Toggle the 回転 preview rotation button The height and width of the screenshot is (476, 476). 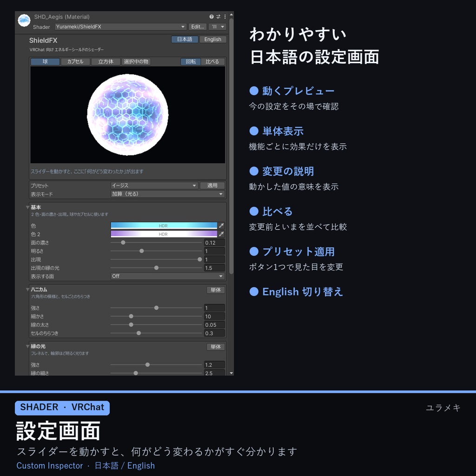pos(191,62)
